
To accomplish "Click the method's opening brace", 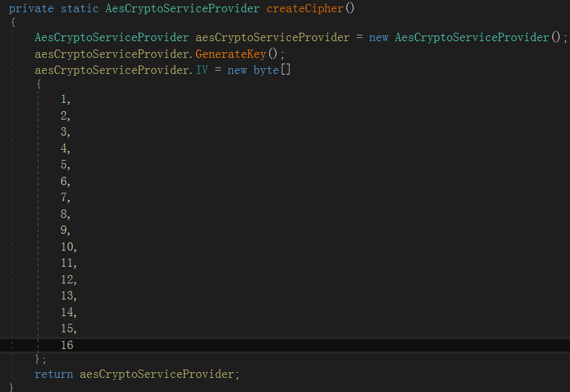I will pyautogui.click(x=13, y=22).
